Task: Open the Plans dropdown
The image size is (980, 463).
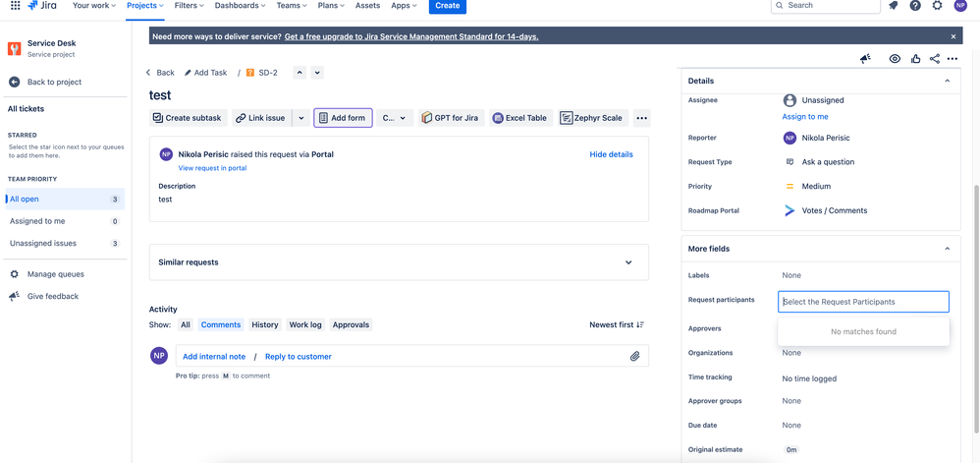Action: pyautogui.click(x=331, y=6)
